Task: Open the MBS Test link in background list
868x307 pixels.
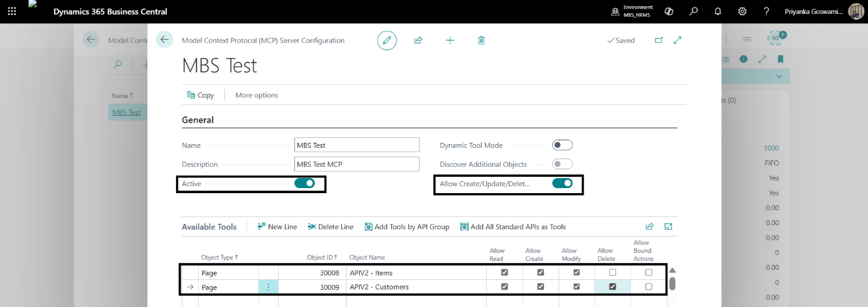Action: point(126,113)
